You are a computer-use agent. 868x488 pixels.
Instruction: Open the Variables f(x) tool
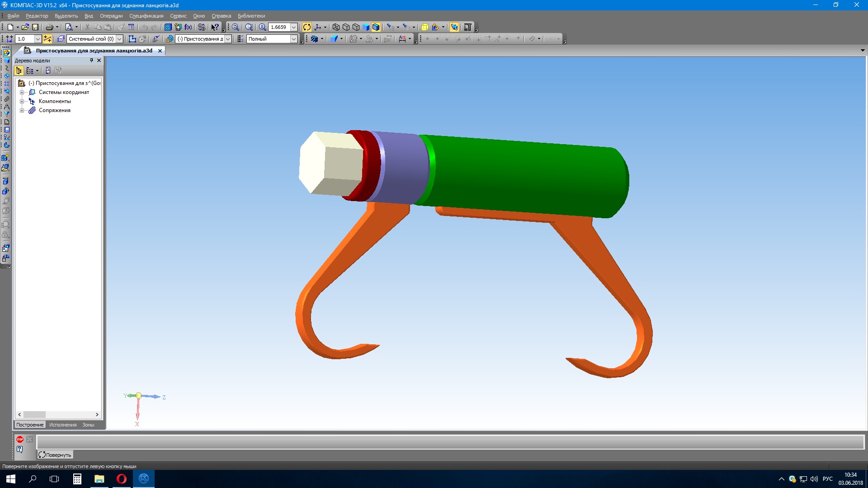coord(188,27)
